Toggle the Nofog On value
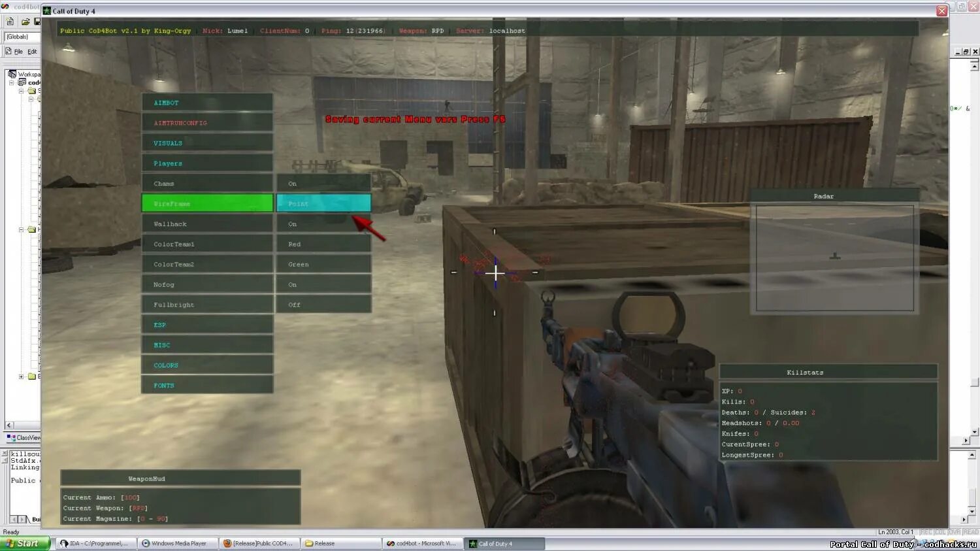The width and height of the screenshot is (980, 551). [323, 285]
